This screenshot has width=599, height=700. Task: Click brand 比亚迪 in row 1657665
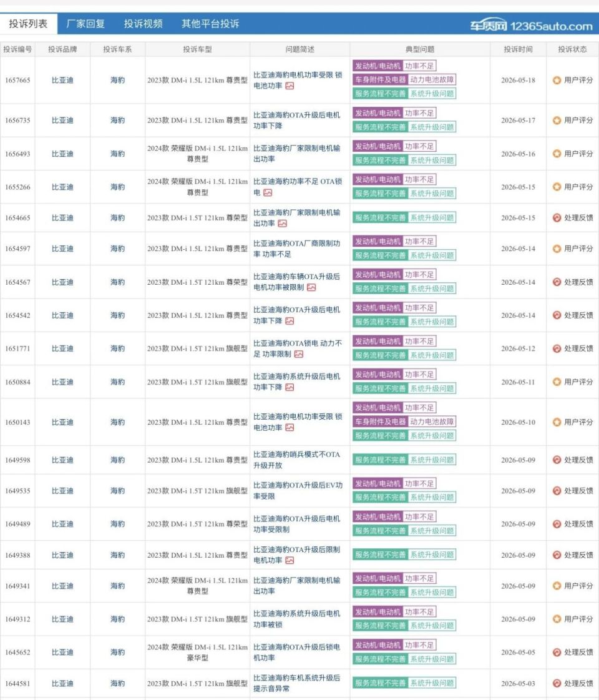point(62,81)
